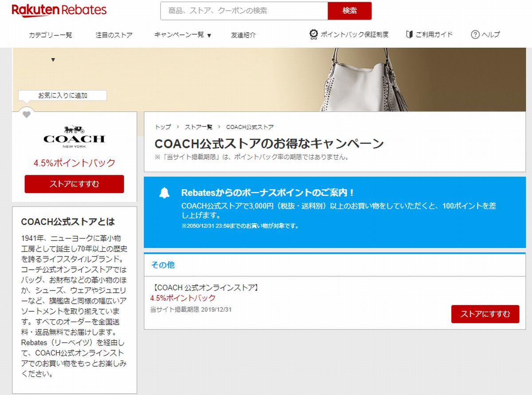The width and height of the screenshot is (532, 395).
Task: Open ご利用ガイド link
Action: pos(434,35)
